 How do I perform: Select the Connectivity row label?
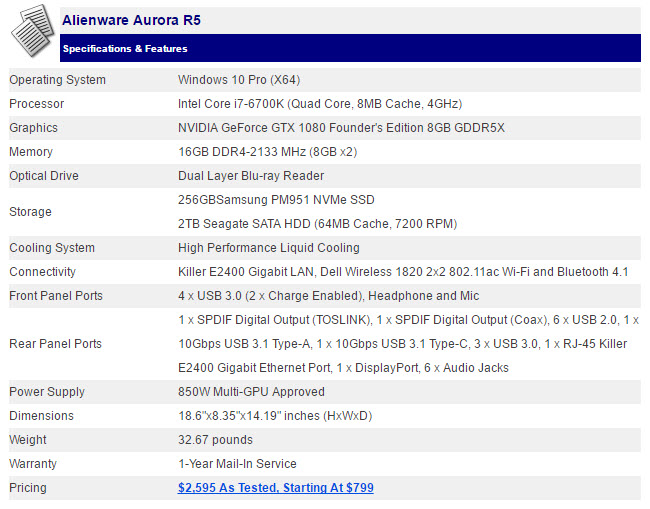(42, 272)
